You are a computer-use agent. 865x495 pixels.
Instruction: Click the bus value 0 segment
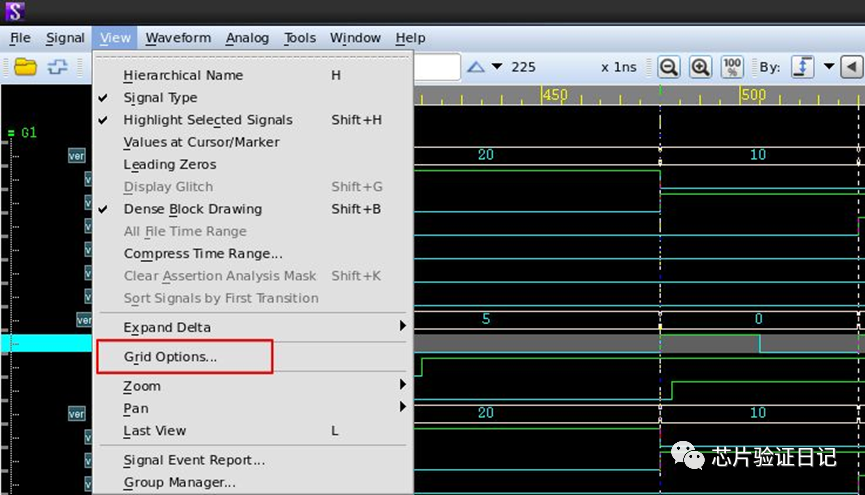pos(759,319)
